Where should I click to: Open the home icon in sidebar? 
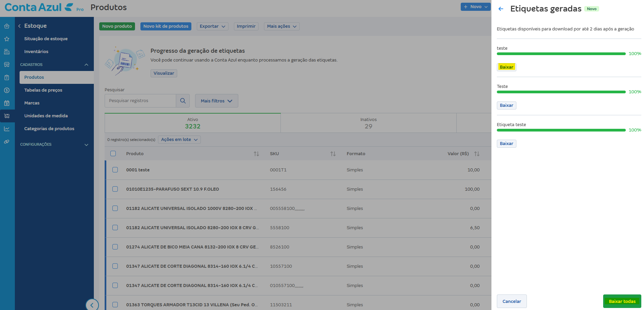(x=7, y=26)
